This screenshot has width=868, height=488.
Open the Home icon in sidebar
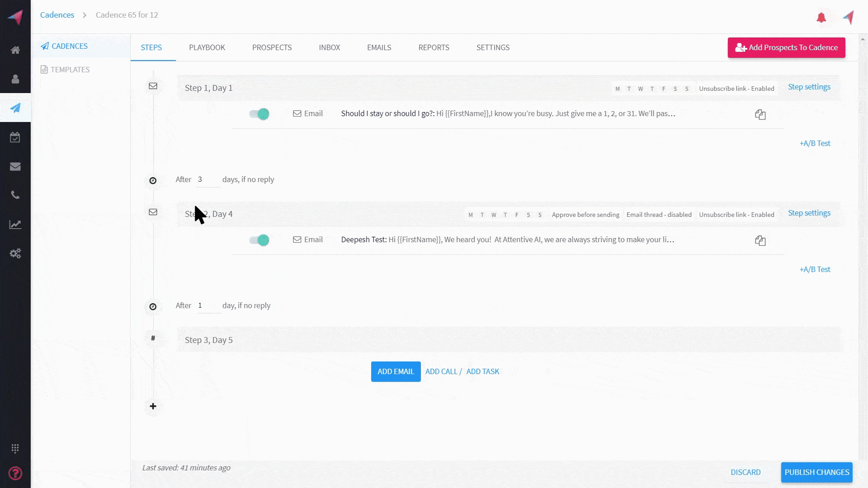click(15, 50)
